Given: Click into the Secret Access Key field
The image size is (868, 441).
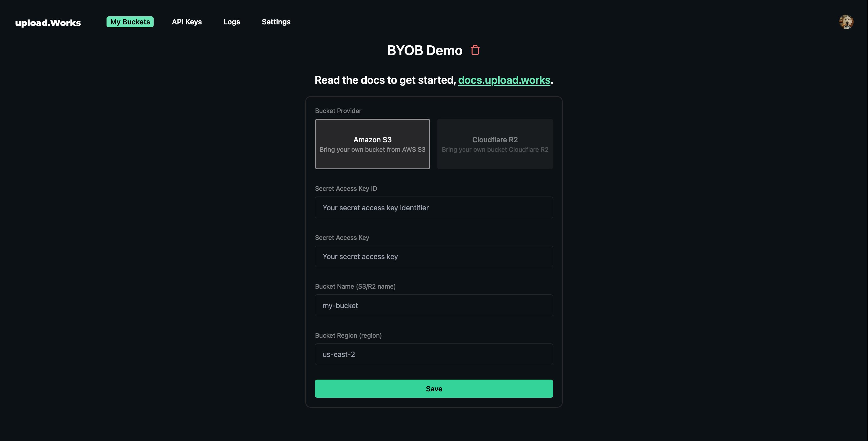Looking at the screenshot, I should [434, 257].
